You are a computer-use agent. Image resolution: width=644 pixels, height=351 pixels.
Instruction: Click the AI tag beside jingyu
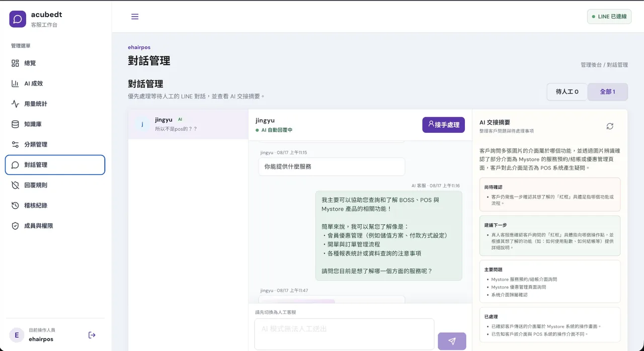coord(180,120)
